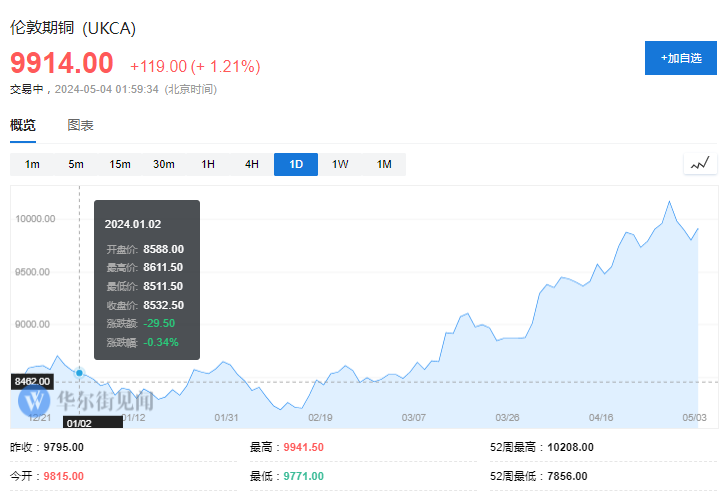The image size is (725, 495).
Task: Switch chart to 4H interval
Action: (x=252, y=164)
